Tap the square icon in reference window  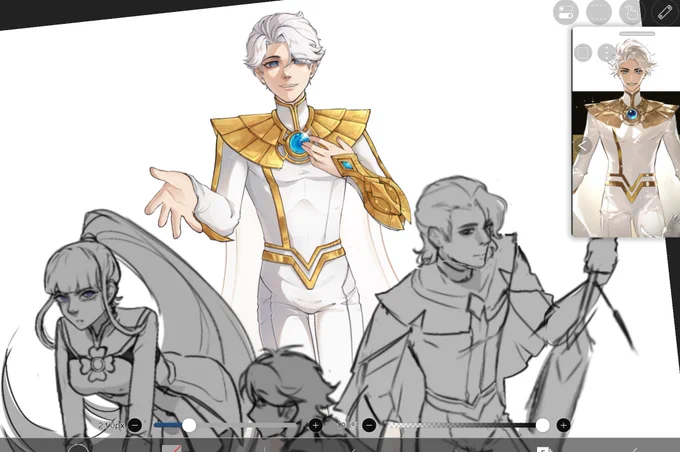583,52
